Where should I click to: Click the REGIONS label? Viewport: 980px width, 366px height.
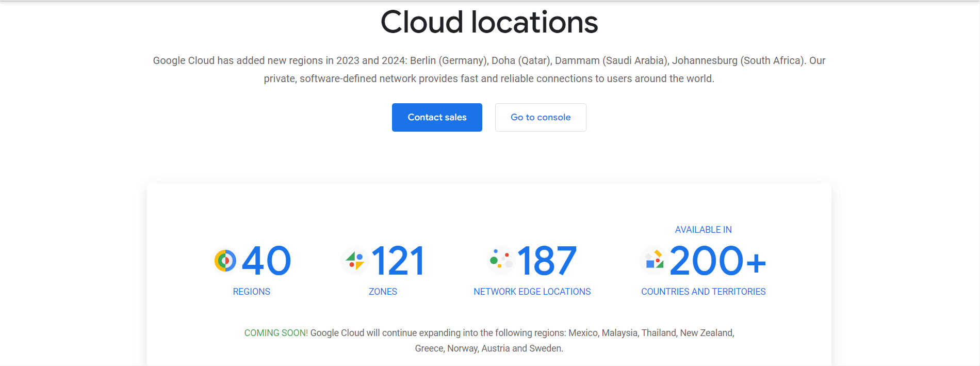pyautogui.click(x=252, y=292)
